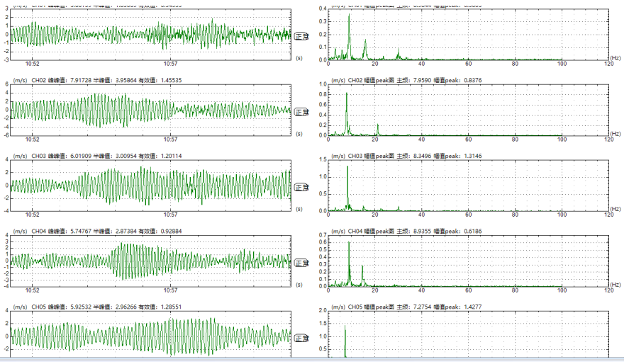Image resolution: width=629 pixels, height=364 pixels.
Task: Select the CH04 time-domain waveform plot
Action: click(149, 261)
